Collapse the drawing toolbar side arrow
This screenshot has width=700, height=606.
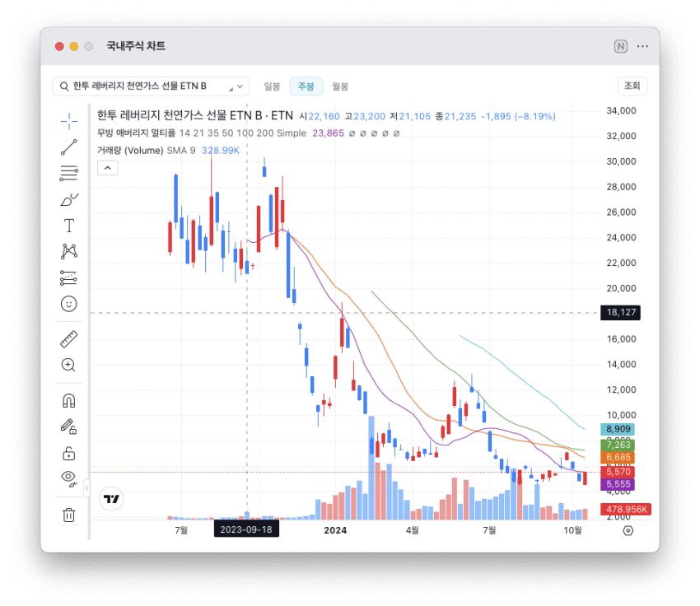[x=86, y=488]
